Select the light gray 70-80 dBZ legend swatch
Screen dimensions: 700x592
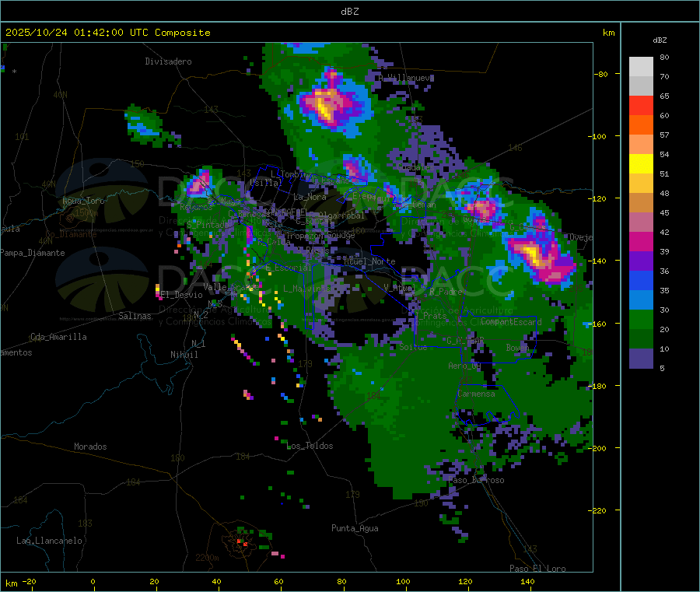[x=641, y=67]
